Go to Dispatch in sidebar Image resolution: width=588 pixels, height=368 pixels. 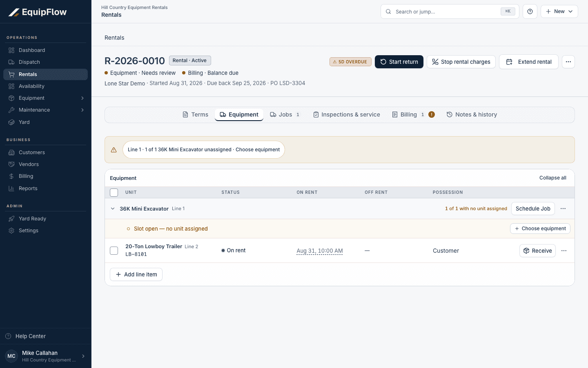45,62
